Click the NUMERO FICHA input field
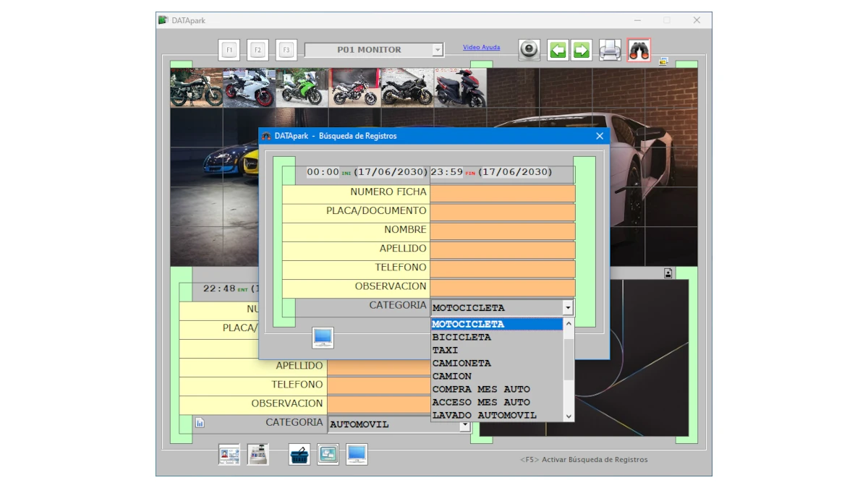The height and width of the screenshot is (488, 868). pos(502,193)
